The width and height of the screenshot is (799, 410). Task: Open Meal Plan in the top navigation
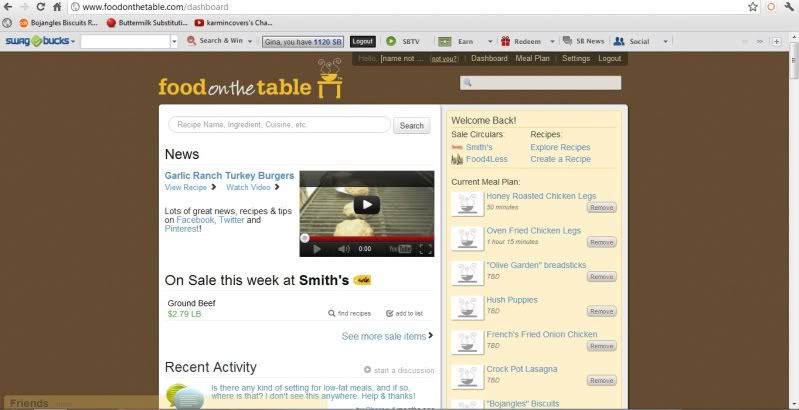[x=532, y=59]
